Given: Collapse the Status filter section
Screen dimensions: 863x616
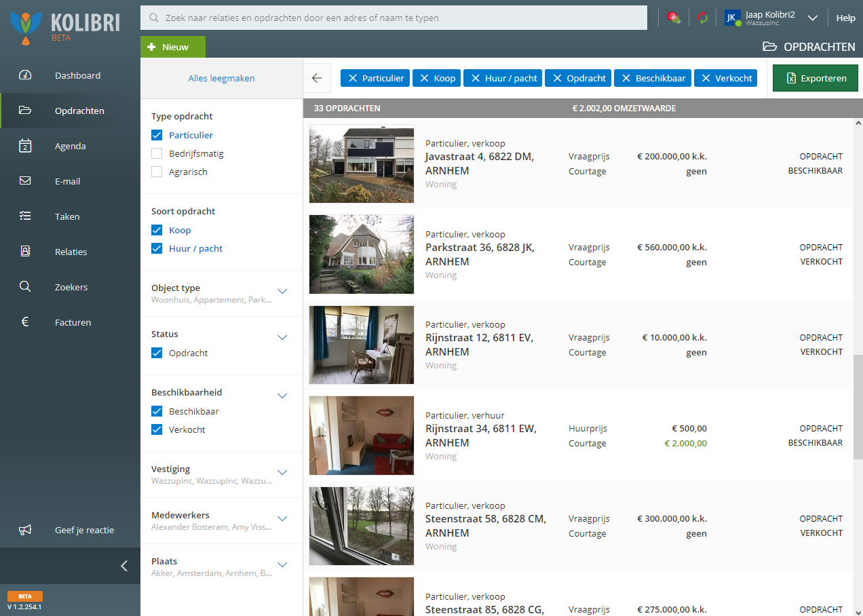Looking at the screenshot, I should (x=283, y=337).
